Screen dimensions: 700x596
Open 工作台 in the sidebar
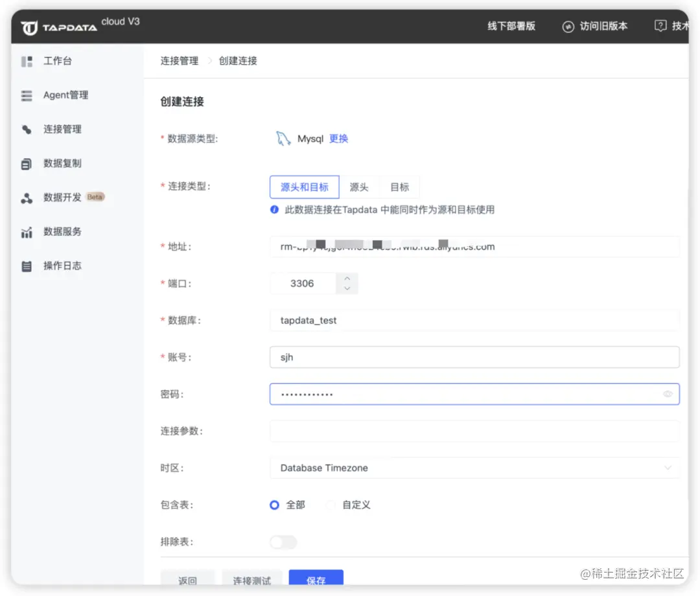[x=57, y=61]
